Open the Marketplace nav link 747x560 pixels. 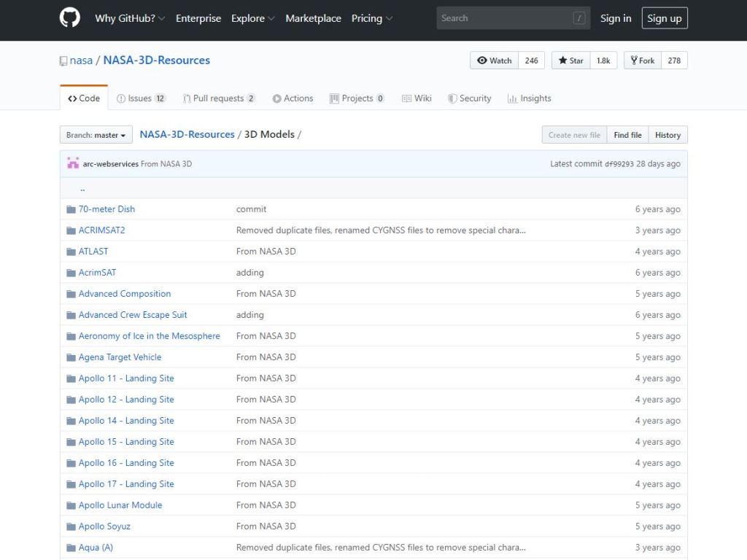[x=313, y=18]
